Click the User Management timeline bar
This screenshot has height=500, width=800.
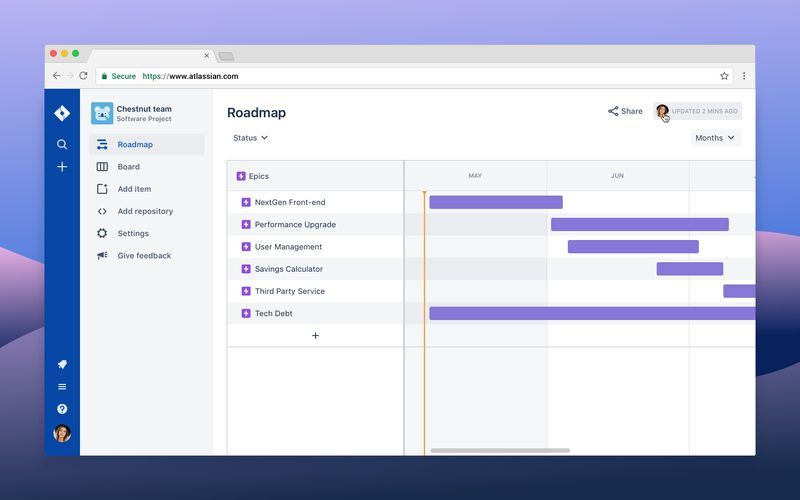point(633,246)
